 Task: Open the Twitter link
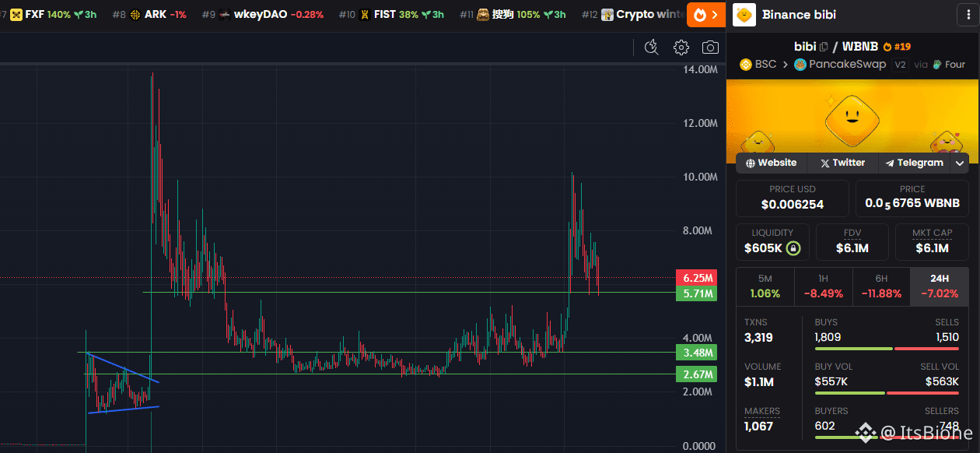pyautogui.click(x=842, y=163)
